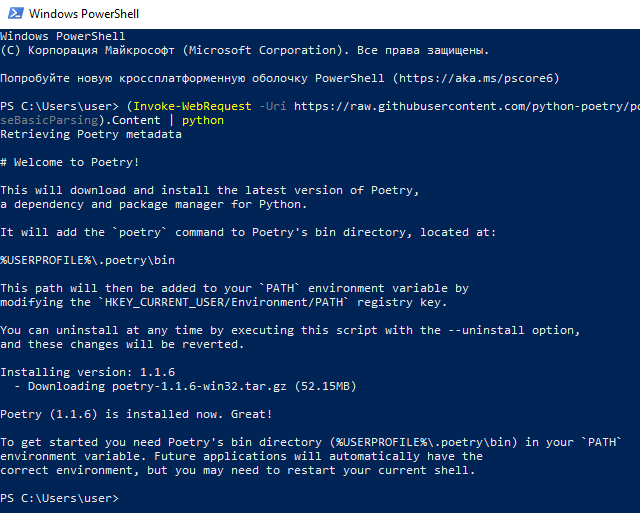The height and width of the screenshot is (513, 640).
Task: Click the 'Installing version: 1.1.6' line
Action: pyautogui.click(x=87, y=372)
